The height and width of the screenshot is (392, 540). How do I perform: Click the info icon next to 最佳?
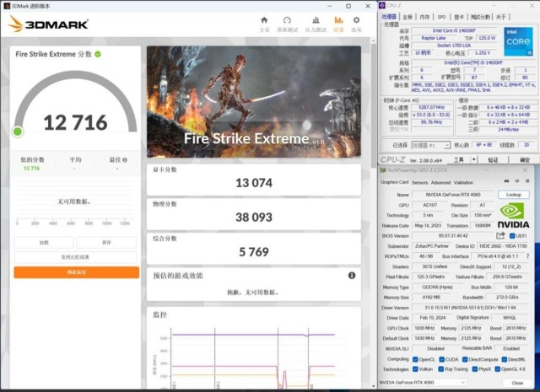click(x=125, y=160)
